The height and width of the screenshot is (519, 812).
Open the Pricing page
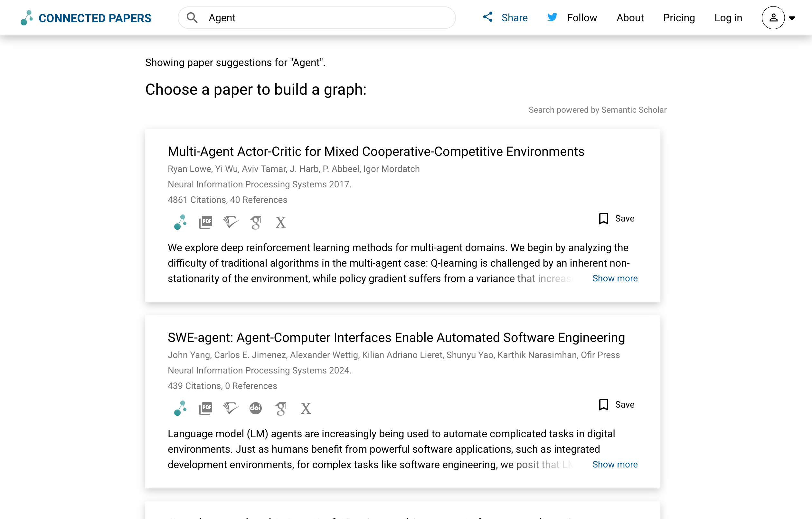pos(679,17)
